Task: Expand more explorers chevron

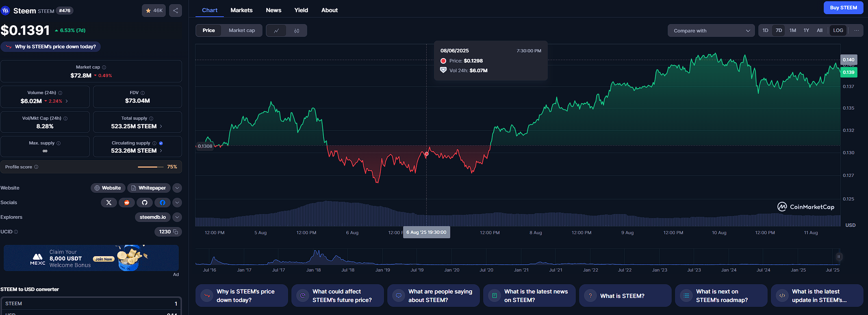Action: pyautogui.click(x=177, y=217)
